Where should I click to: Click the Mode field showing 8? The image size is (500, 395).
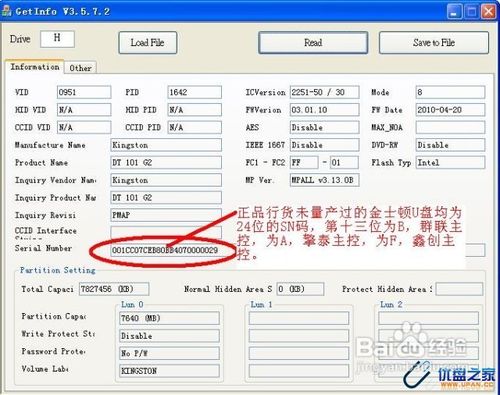point(450,92)
